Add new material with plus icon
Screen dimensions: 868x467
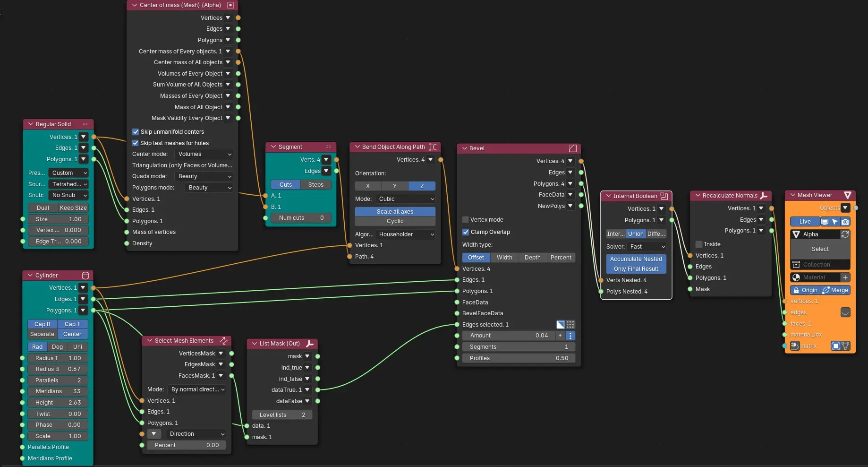[845, 277]
